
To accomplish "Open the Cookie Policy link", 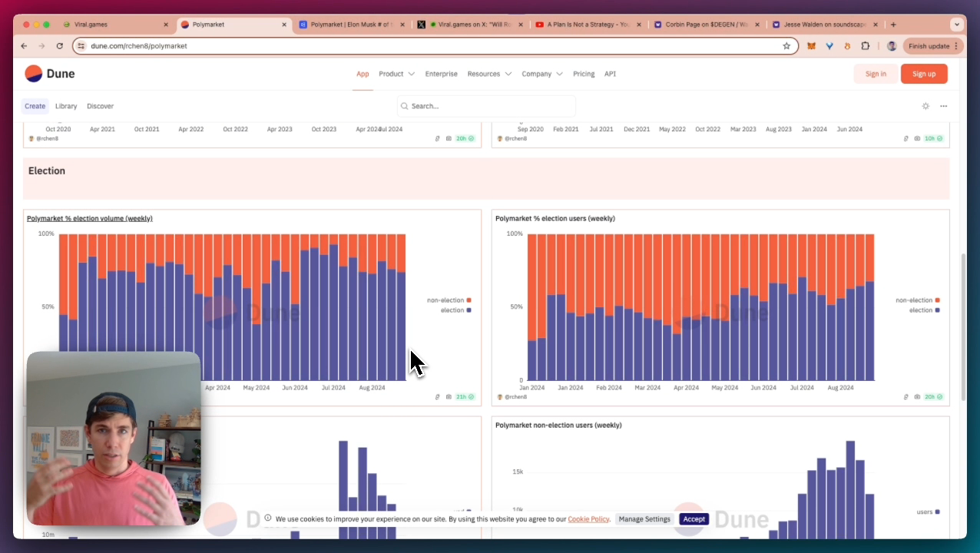I will [588, 519].
